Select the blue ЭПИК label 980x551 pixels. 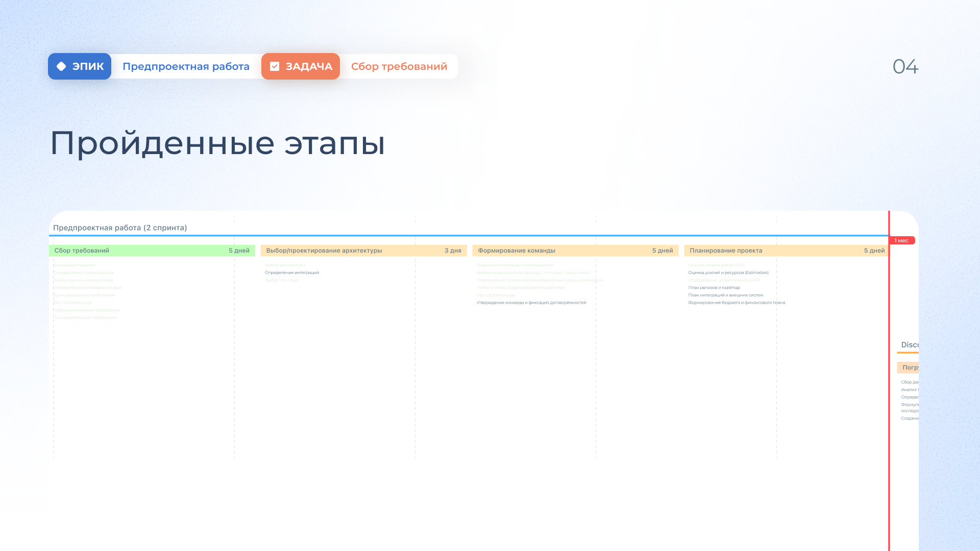click(x=80, y=66)
